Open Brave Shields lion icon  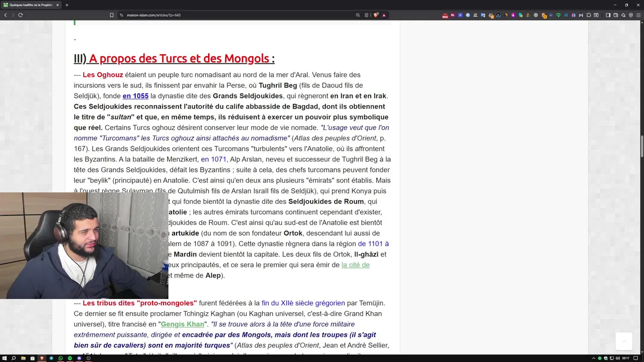pyautogui.click(x=375, y=15)
